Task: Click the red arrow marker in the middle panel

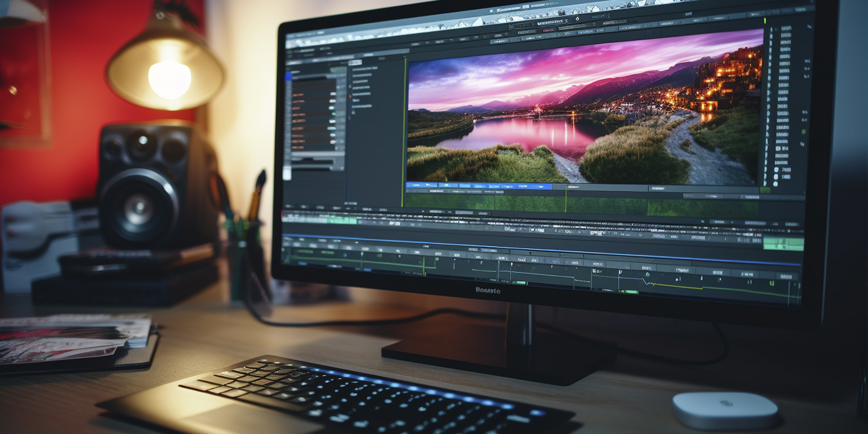Action: [351, 96]
